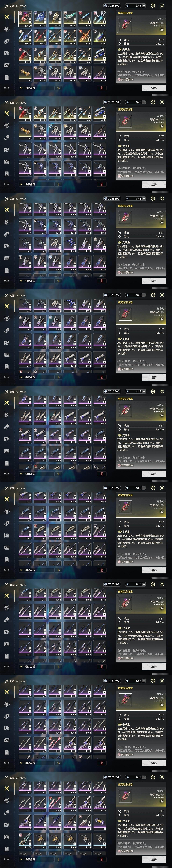Viewport: 172px width, 868px height.
Task: Click the four-point compass icon in topmost header
Action: point(153,6)
